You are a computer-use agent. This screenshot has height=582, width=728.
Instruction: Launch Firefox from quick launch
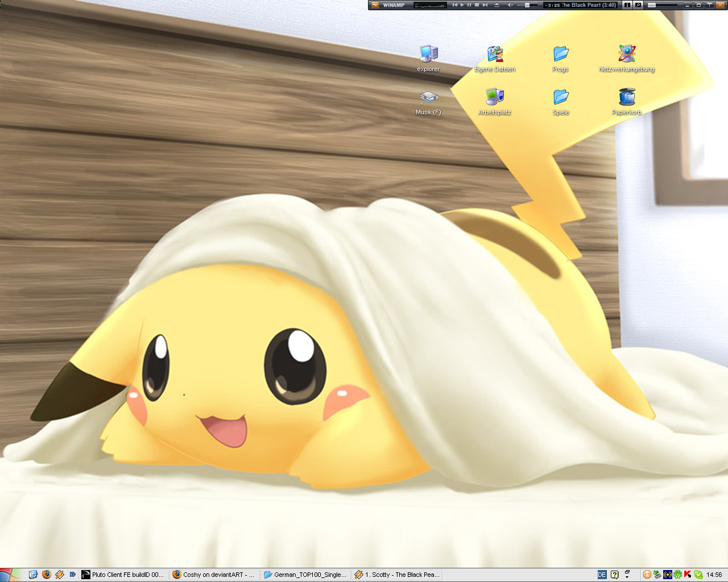pyautogui.click(x=47, y=575)
